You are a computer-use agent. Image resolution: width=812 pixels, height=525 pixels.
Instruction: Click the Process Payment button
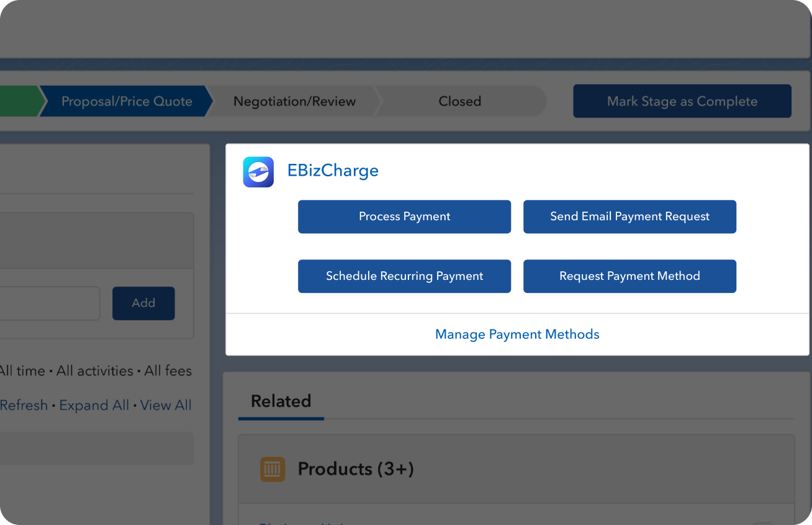(x=404, y=217)
